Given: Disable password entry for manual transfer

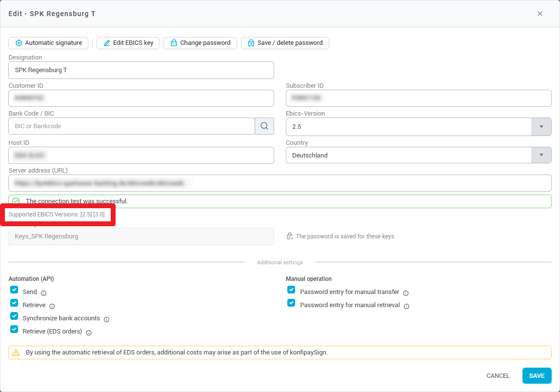Looking at the screenshot, I should 291,290.
